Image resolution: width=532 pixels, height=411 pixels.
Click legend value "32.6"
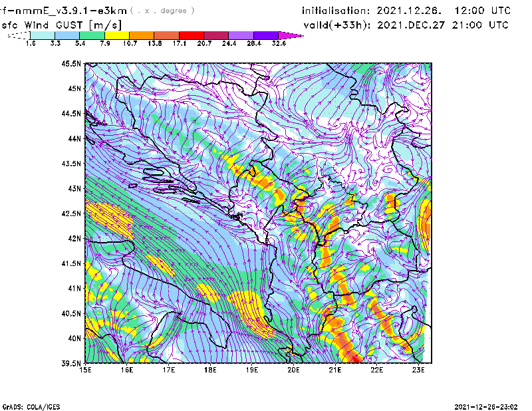pyautogui.click(x=279, y=43)
